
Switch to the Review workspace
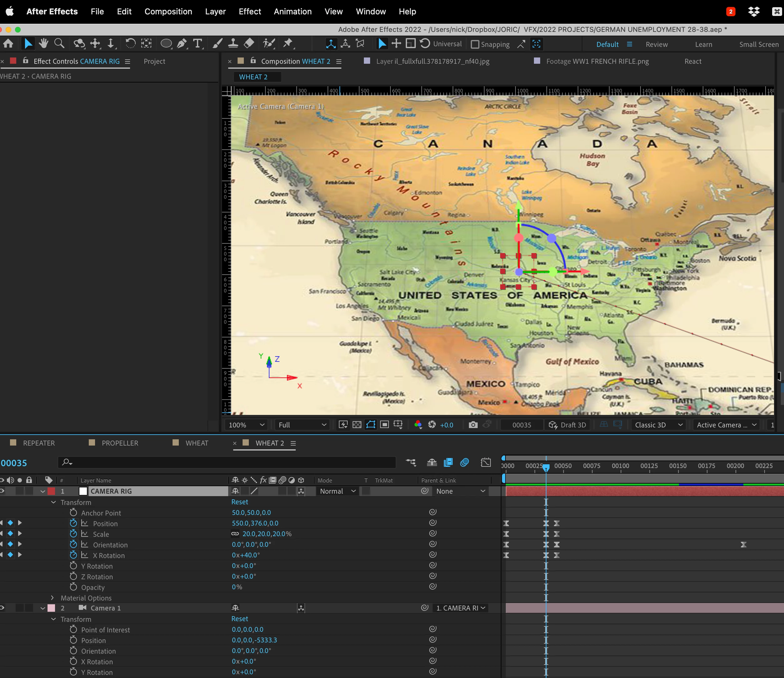tap(656, 44)
